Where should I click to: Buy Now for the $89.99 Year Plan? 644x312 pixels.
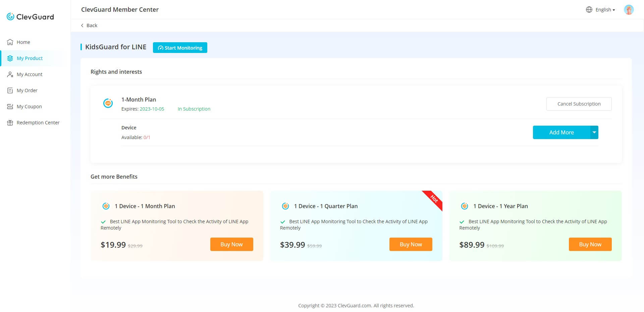coord(590,244)
